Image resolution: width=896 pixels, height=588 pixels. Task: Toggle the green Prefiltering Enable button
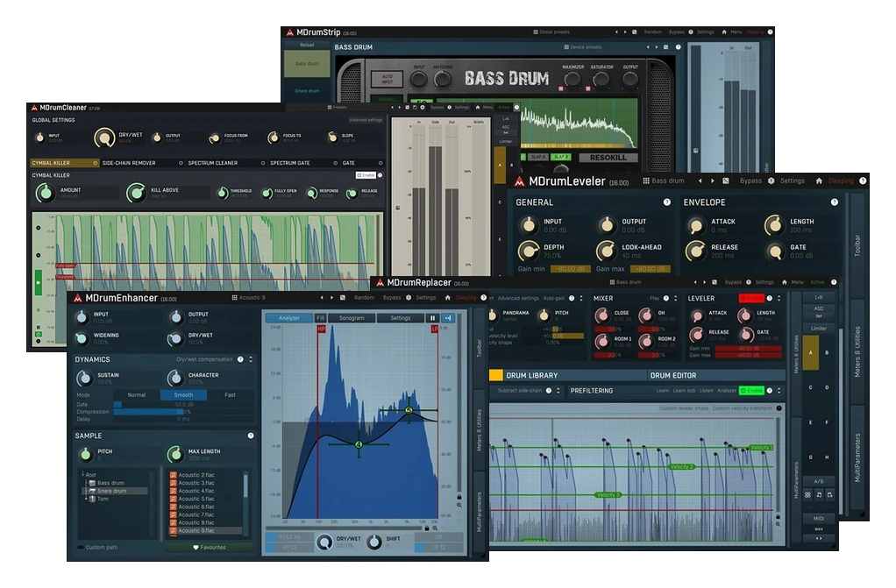(751, 391)
